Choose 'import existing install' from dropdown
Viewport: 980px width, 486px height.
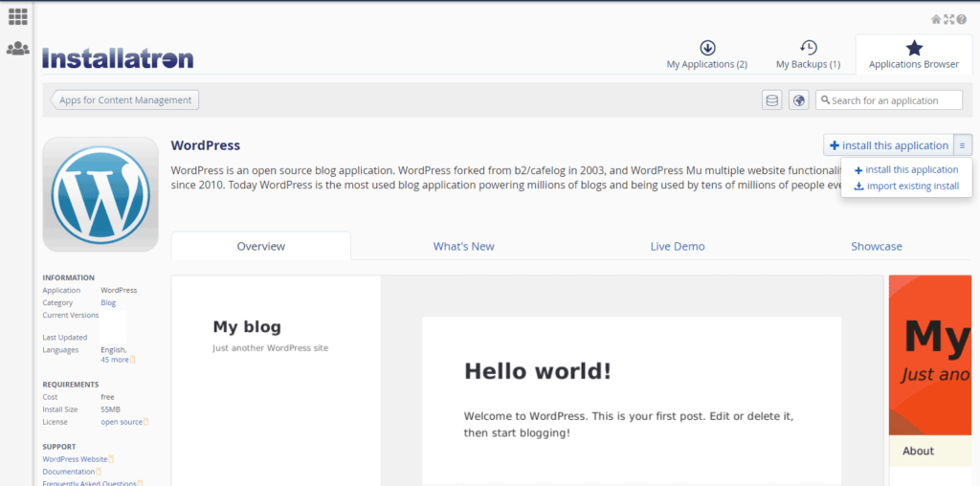coord(912,187)
